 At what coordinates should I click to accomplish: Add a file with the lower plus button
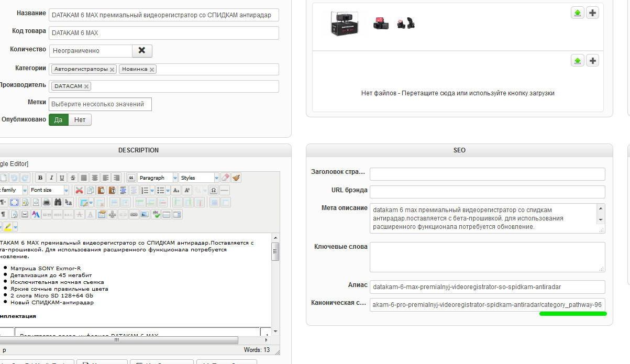point(592,61)
